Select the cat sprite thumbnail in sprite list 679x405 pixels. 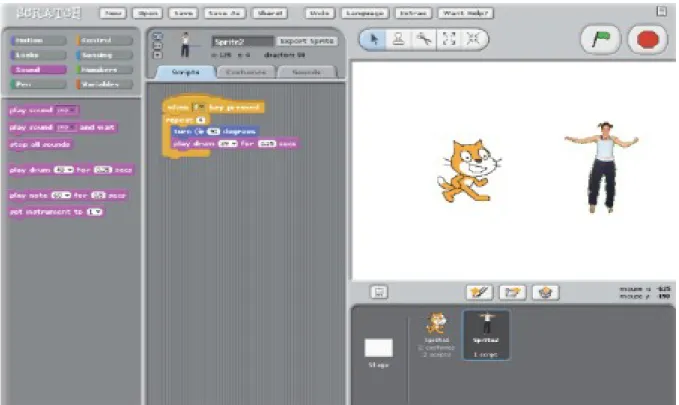(x=436, y=335)
